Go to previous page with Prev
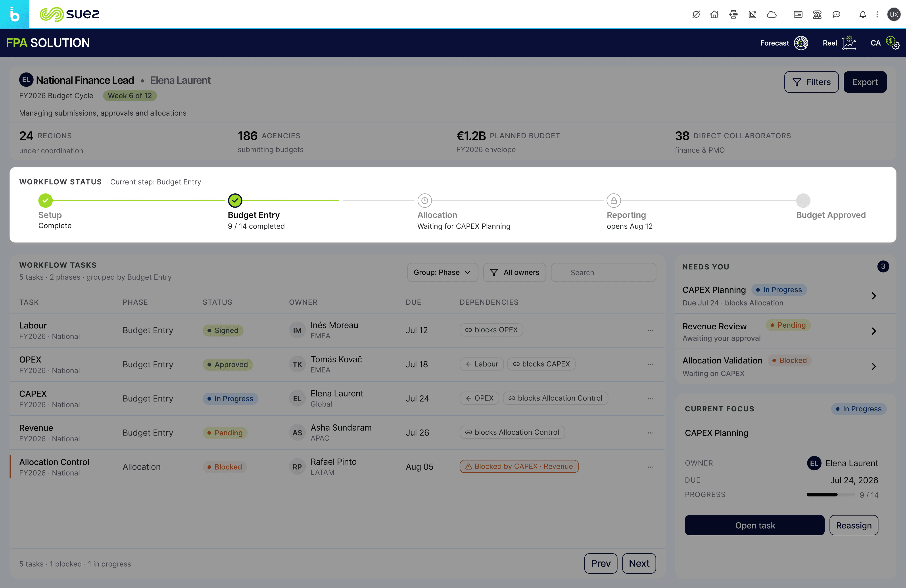 coord(601,563)
